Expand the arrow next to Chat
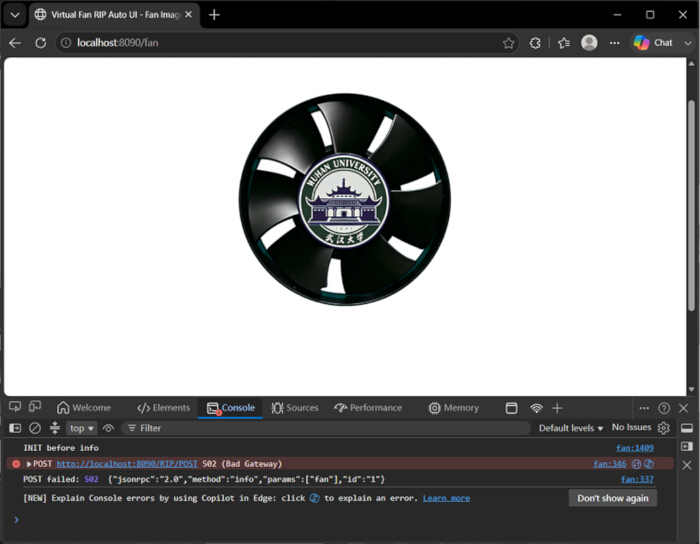Image resolution: width=700 pixels, height=544 pixels. 688,43
